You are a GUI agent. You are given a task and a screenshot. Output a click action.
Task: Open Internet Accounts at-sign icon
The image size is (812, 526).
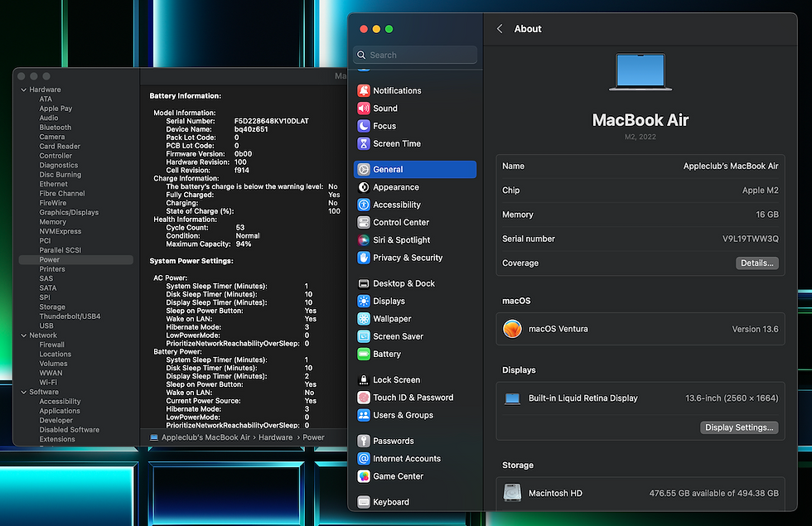click(364, 458)
